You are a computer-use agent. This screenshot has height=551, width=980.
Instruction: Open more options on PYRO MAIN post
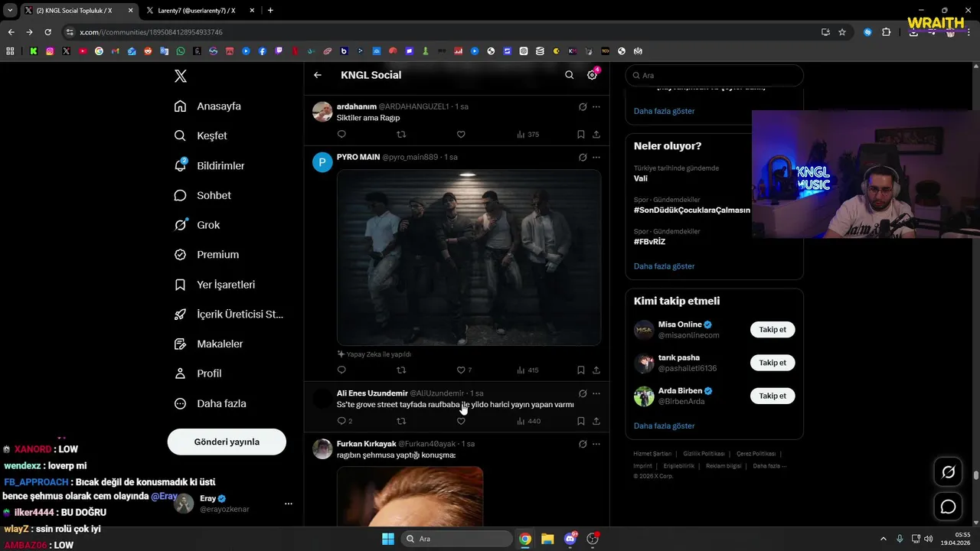[596, 158]
